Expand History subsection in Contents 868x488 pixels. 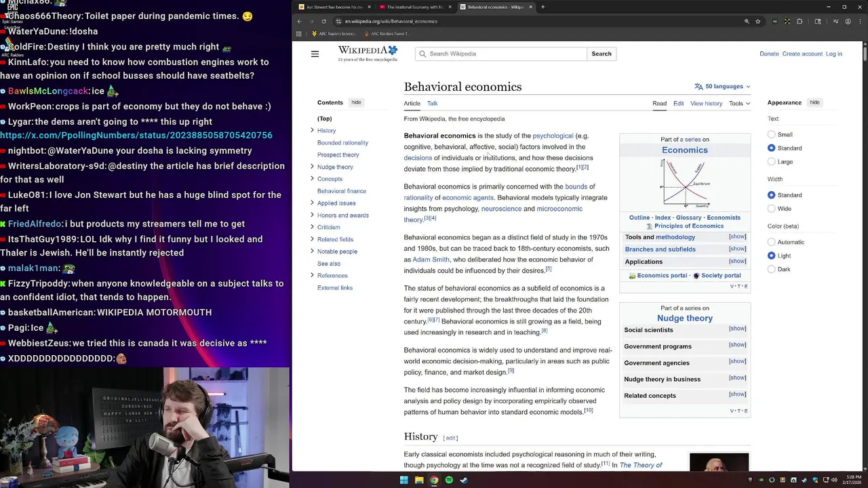(x=312, y=130)
